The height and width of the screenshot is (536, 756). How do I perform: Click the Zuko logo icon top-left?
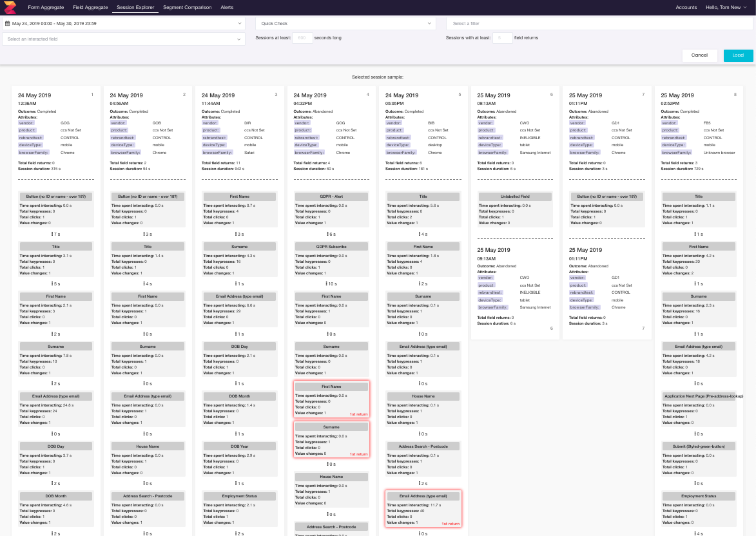pyautogui.click(x=9, y=7)
